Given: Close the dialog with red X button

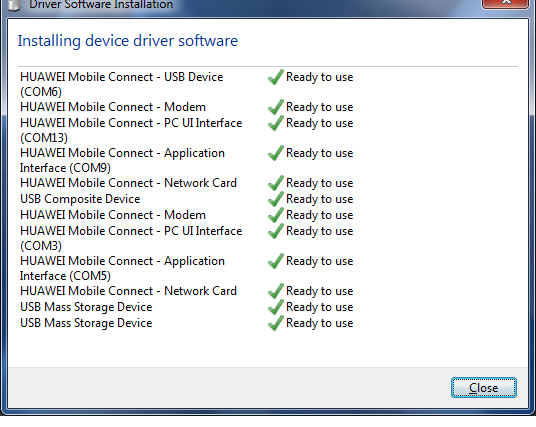Looking at the screenshot, I should pos(506,3).
